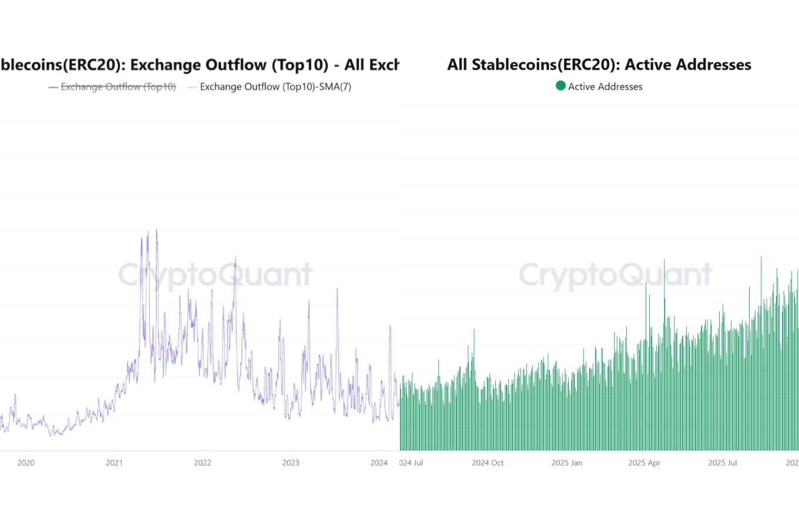Click the 2022 axis tick label

click(202, 463)
